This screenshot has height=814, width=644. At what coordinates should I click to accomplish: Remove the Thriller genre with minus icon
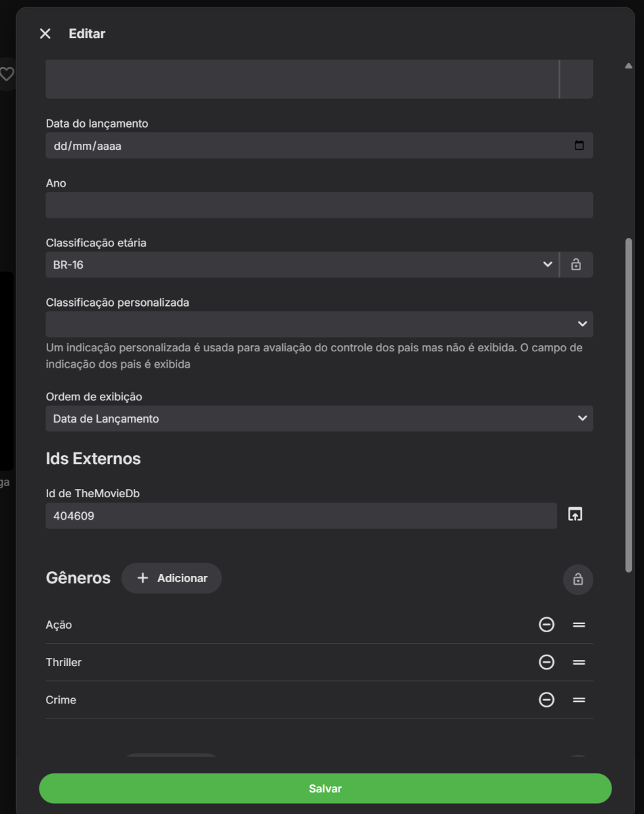click(x=548, y=661)
